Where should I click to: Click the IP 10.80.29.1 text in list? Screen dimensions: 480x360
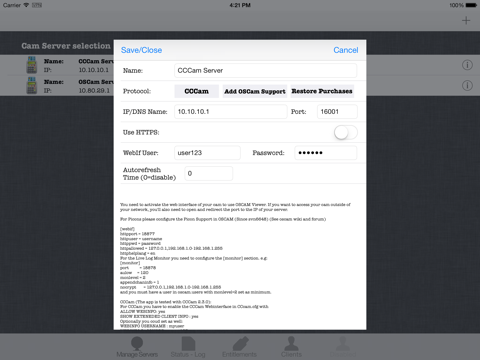coord(94,91)
